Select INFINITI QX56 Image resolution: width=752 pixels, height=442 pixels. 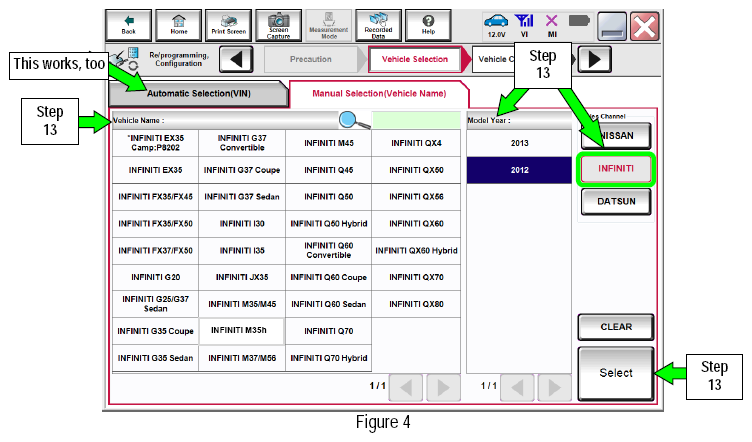[416, 197]
